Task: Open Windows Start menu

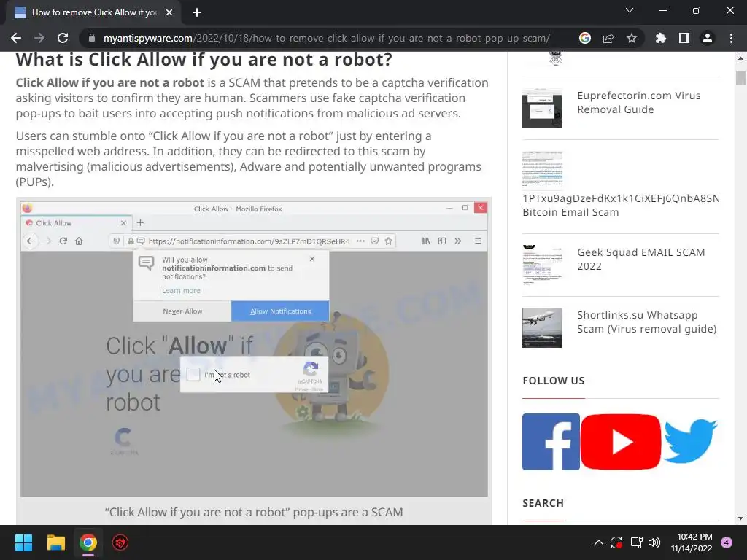Action: (x=23, y=542)
